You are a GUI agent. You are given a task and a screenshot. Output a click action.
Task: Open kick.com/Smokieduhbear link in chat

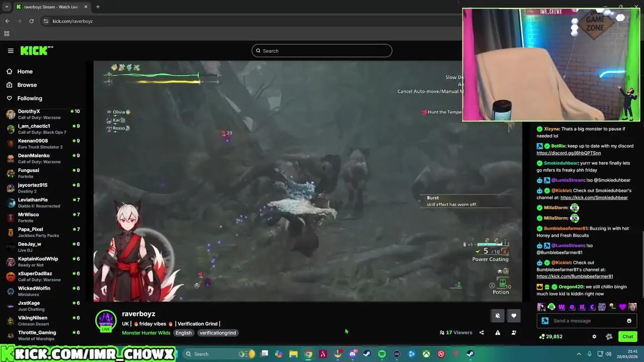tap(594, 198)
